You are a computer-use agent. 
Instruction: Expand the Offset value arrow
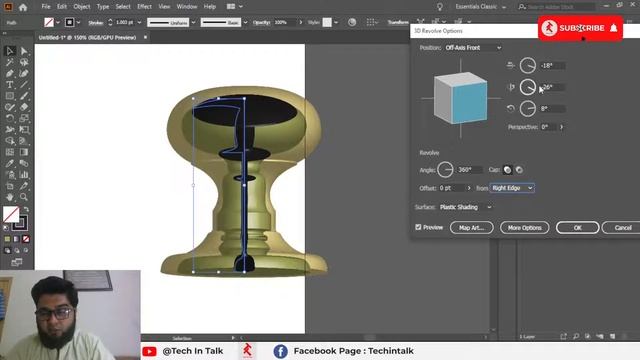469,188
